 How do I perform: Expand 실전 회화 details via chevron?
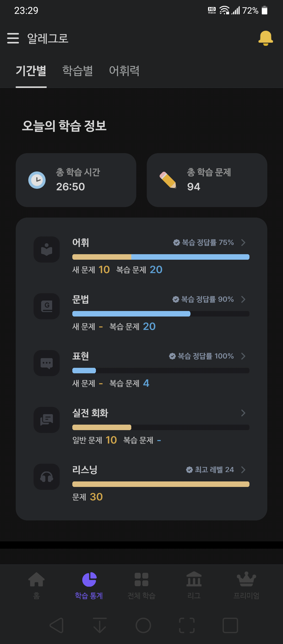coord(243,413)
